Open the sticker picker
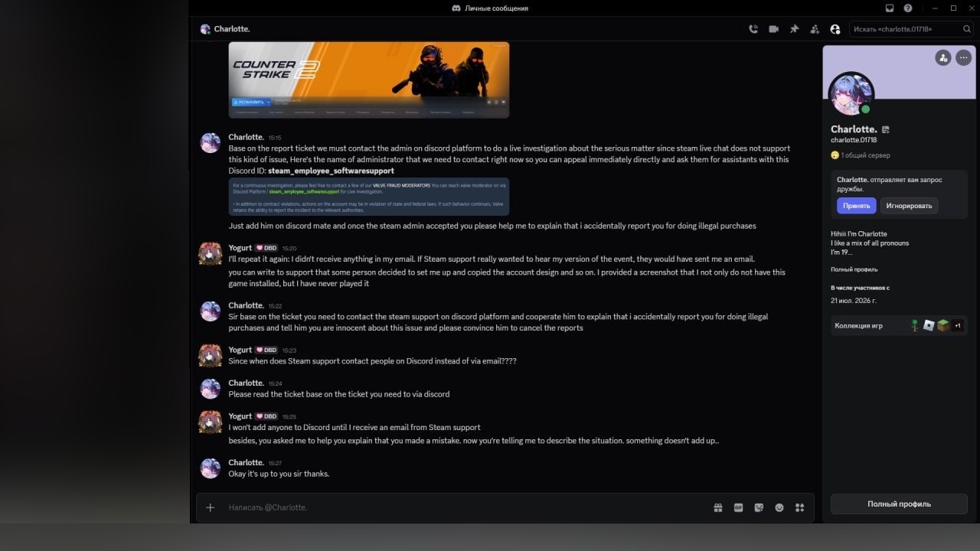 point(759,507)
